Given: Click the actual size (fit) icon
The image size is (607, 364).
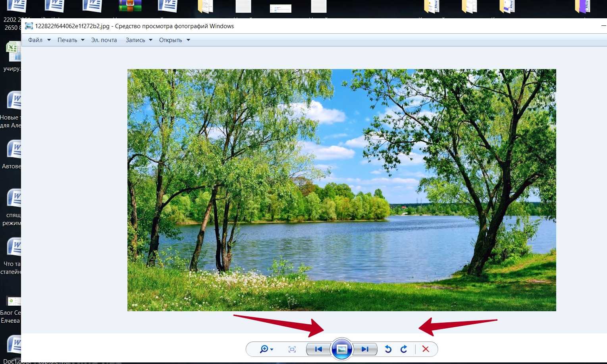Looking at the screenshot, I should tap(292, 349).
